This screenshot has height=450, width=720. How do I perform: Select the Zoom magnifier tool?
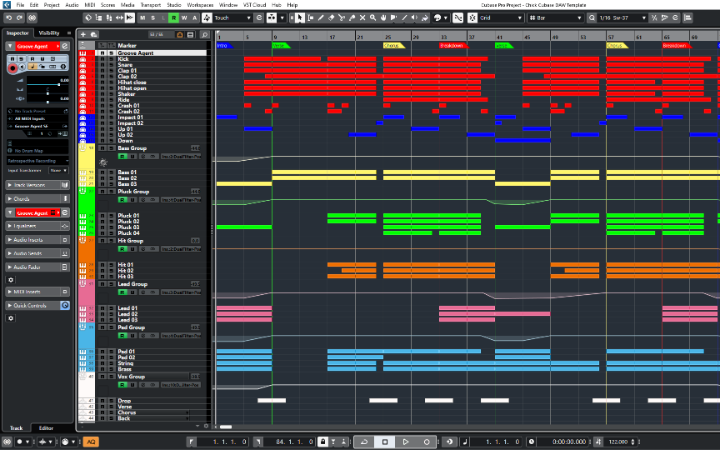pyautogui.click(x=373, y=18)
